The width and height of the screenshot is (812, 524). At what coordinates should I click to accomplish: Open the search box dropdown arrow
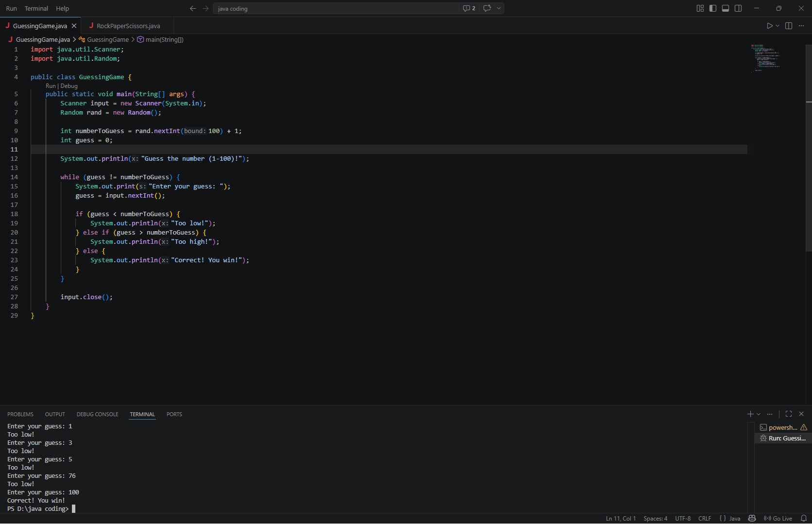tap(499, 8)
